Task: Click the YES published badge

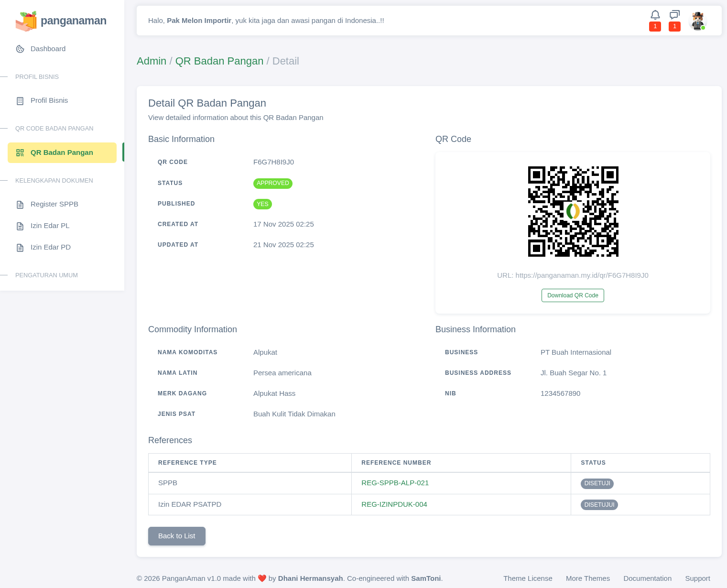Action: click(x=262, y=204)
